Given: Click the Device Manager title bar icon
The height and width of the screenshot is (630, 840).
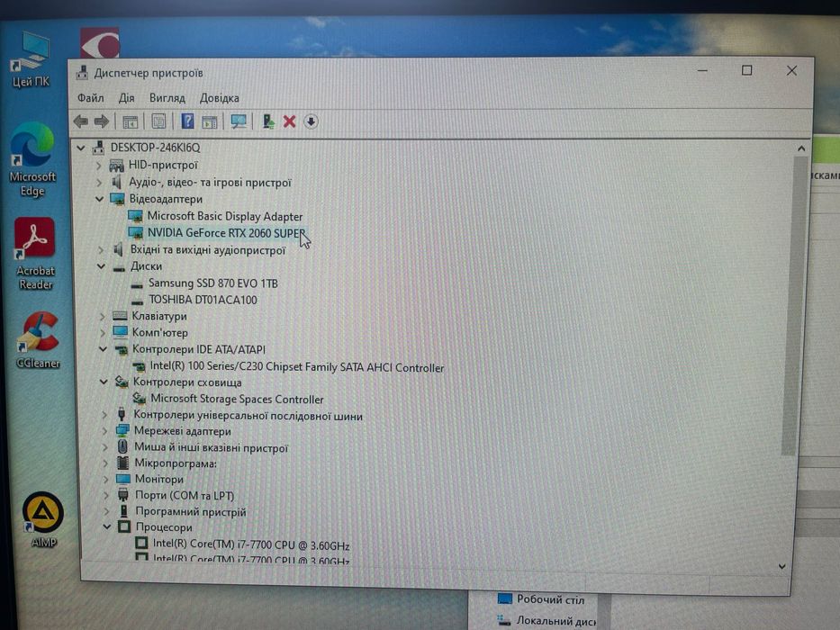Looking at the screenshot, I should click(82, 73).
